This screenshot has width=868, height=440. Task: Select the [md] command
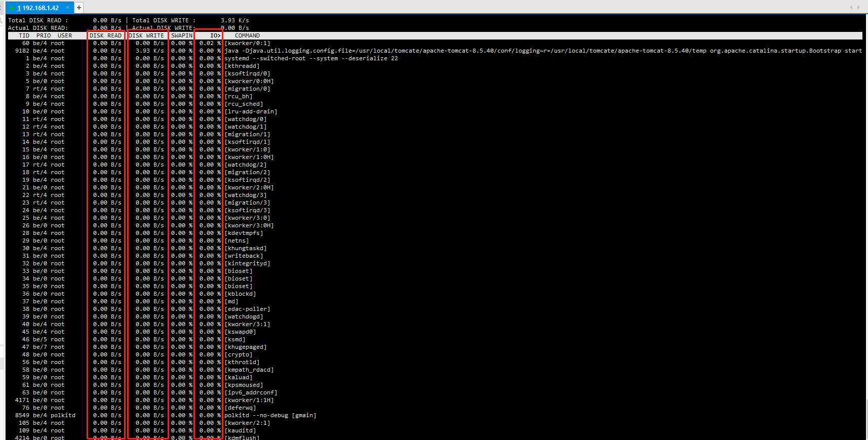(231, 301)
